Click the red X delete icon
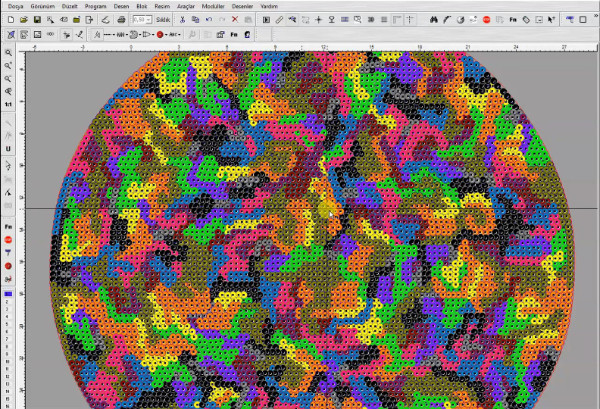This screenshot has height=409, width=600. (235, 20)
